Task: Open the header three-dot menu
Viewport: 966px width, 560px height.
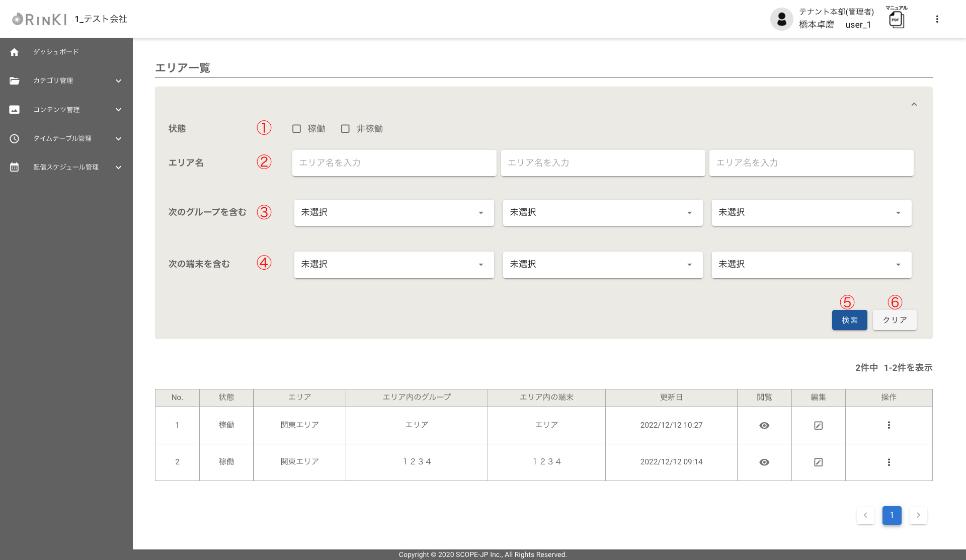Action: [937, 19]
